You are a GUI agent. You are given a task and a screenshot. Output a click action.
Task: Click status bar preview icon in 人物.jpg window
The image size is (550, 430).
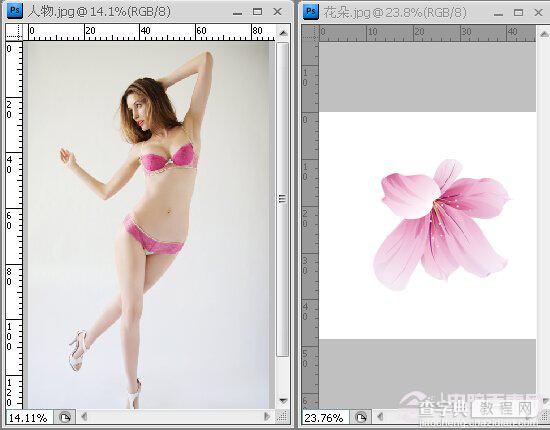[65, 418]
